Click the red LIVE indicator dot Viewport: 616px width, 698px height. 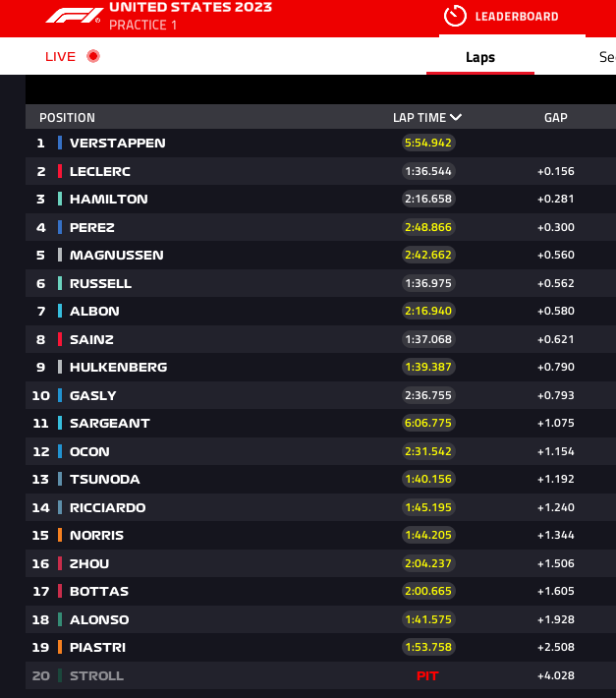(93, 57)
